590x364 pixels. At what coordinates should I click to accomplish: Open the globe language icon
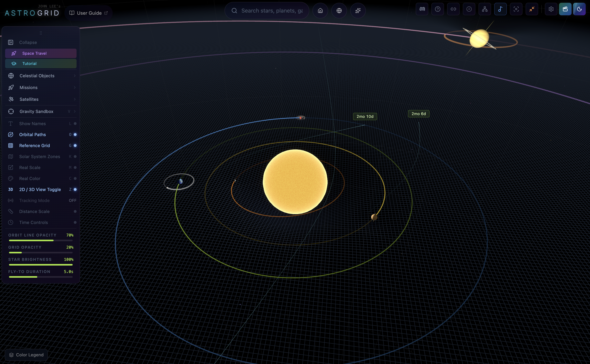click(x=339, y=11)
